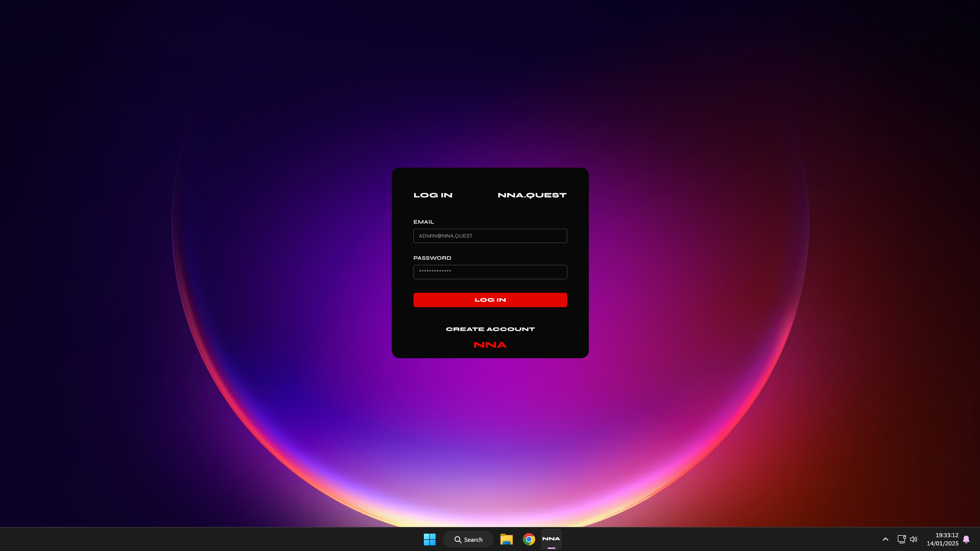
Task: Open the volume control in system tray
Action: (914, 539)
